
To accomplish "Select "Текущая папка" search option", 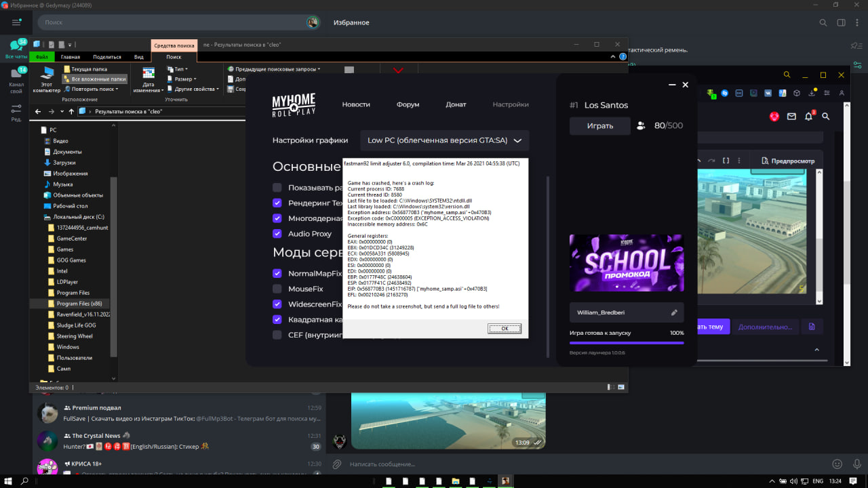I will coord(85,69).
